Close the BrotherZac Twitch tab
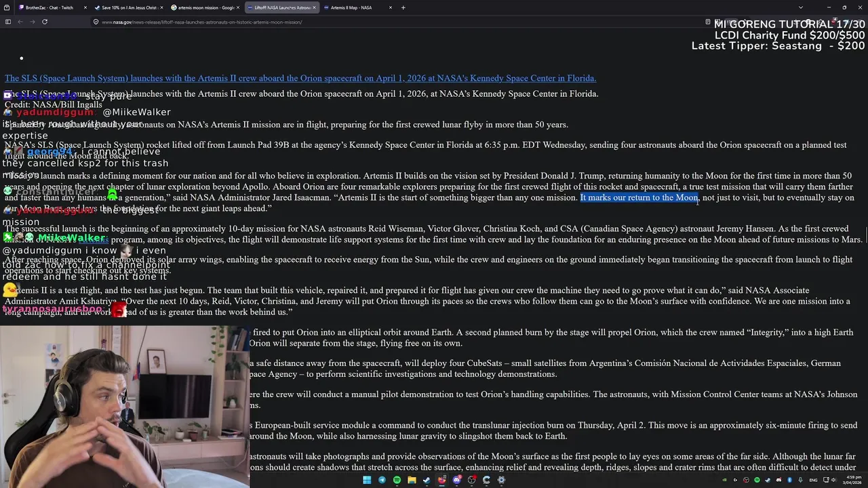The width and height of the screenshot is (868, 488). (x=85, y=7)
